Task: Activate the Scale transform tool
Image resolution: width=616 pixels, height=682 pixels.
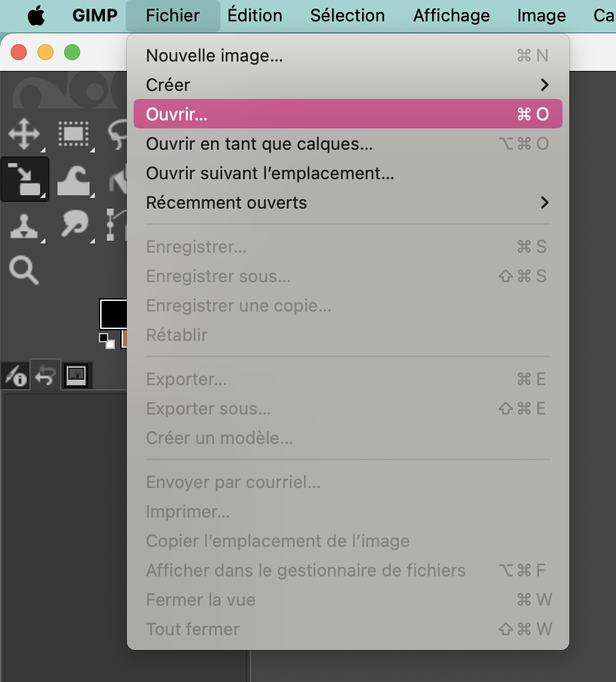Action: tap(24, 180)
